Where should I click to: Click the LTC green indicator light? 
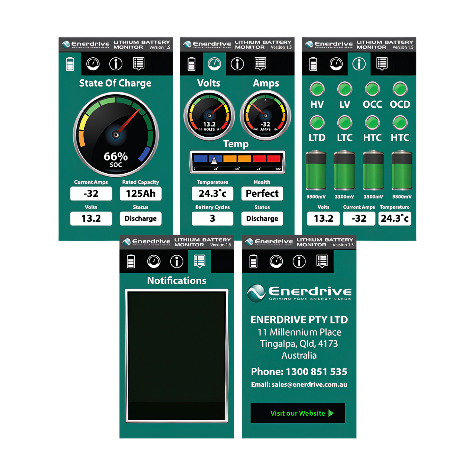point(345,123)
